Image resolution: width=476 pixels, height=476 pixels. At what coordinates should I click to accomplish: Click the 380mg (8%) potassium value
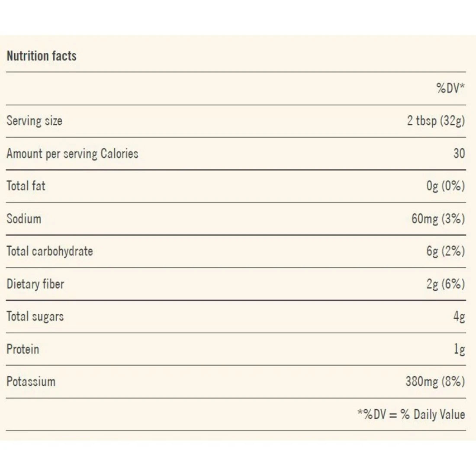(435, 382)
